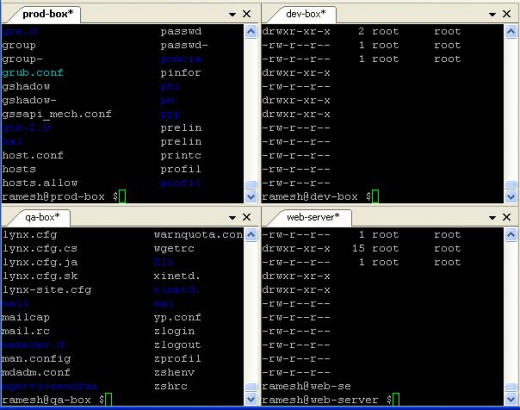Expand the web-server pane dropdown arrow
The width and height of the screenshot is (520, 410).
click(492, 218)
